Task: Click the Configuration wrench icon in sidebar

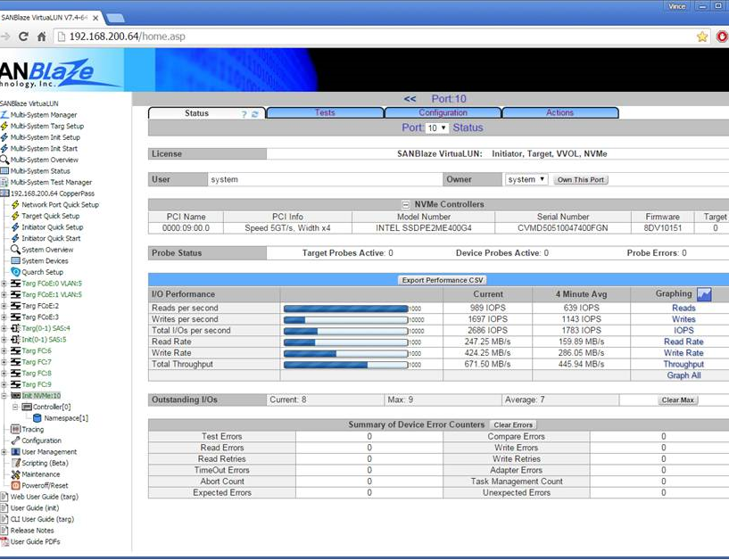Action: click(15, 441)
